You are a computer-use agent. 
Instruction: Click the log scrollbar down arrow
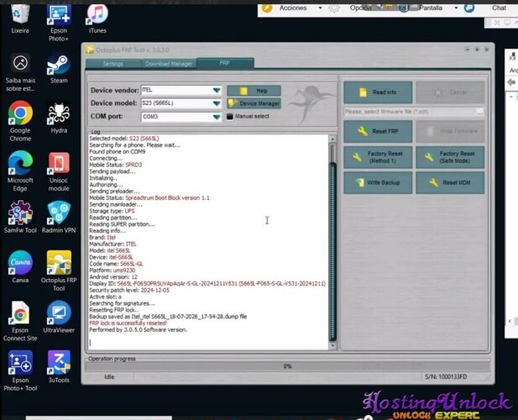(x=332, y=345)
